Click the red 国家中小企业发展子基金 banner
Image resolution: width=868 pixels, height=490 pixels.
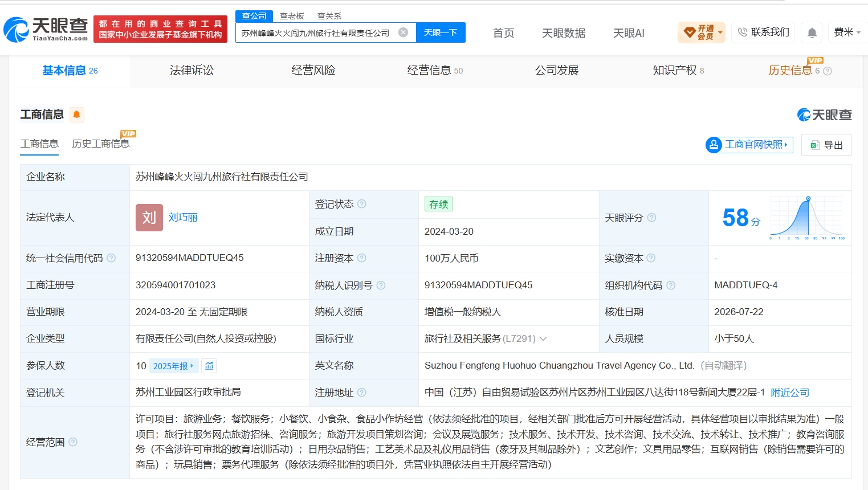coord(160,29)
